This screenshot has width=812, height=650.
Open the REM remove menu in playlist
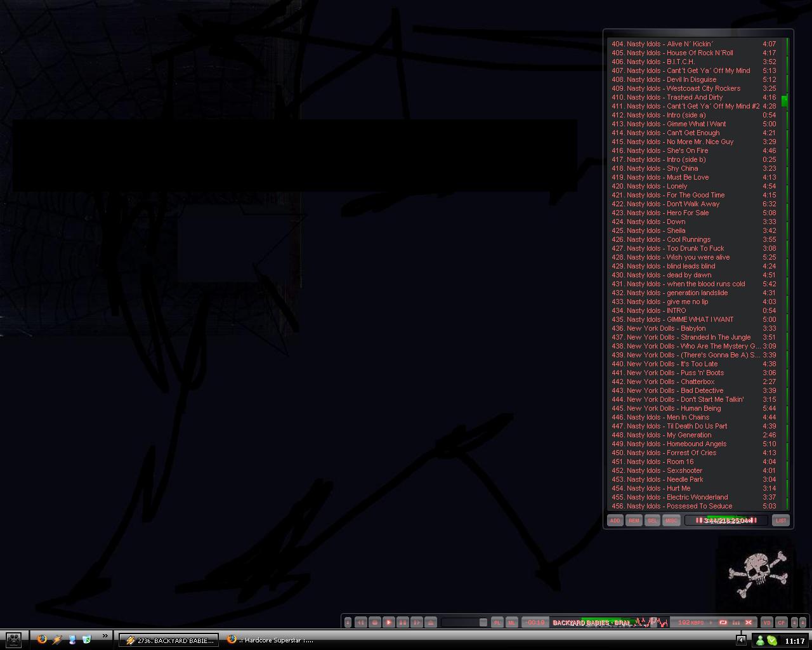(x=634, y=521)
